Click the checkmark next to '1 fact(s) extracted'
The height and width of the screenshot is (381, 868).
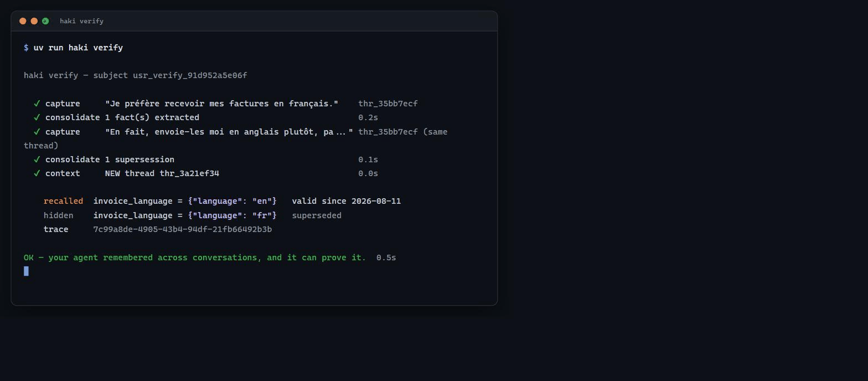37,117
